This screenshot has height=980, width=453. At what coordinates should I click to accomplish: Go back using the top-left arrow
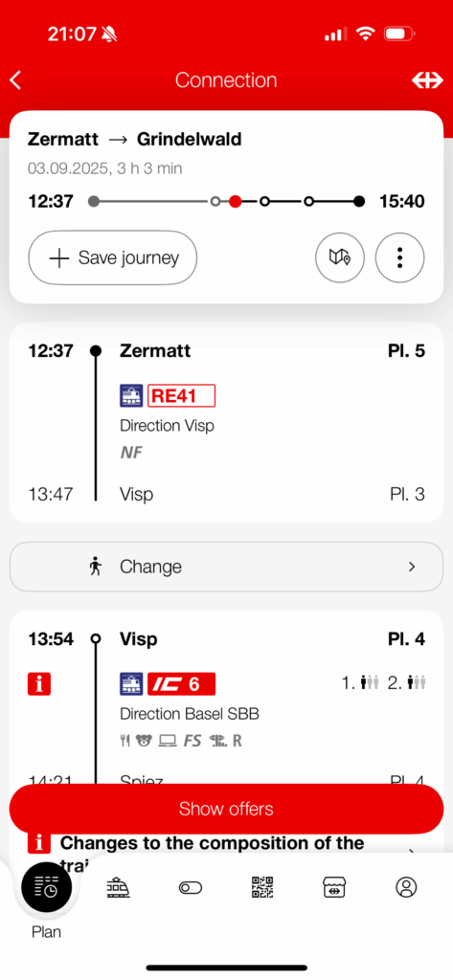16,80
